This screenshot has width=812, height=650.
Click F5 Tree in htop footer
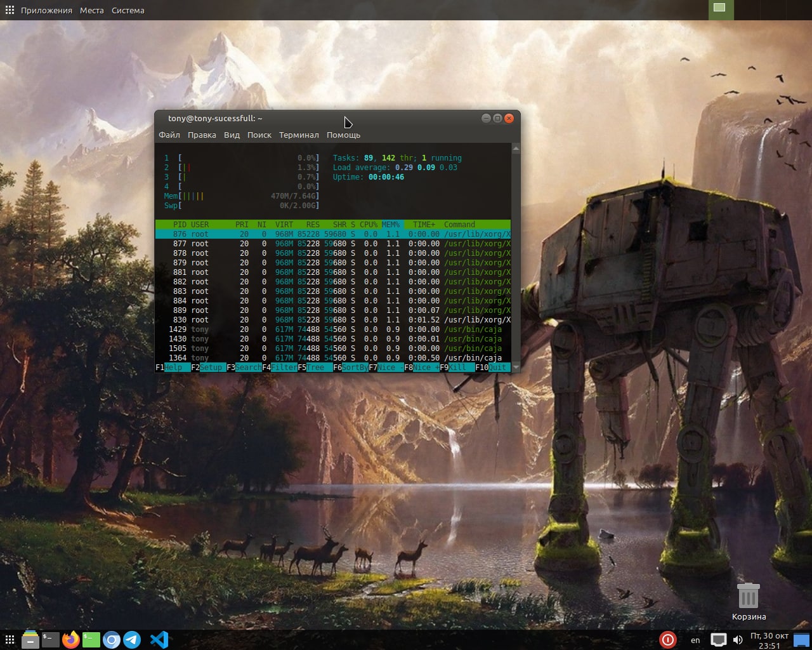coord(315,368)
